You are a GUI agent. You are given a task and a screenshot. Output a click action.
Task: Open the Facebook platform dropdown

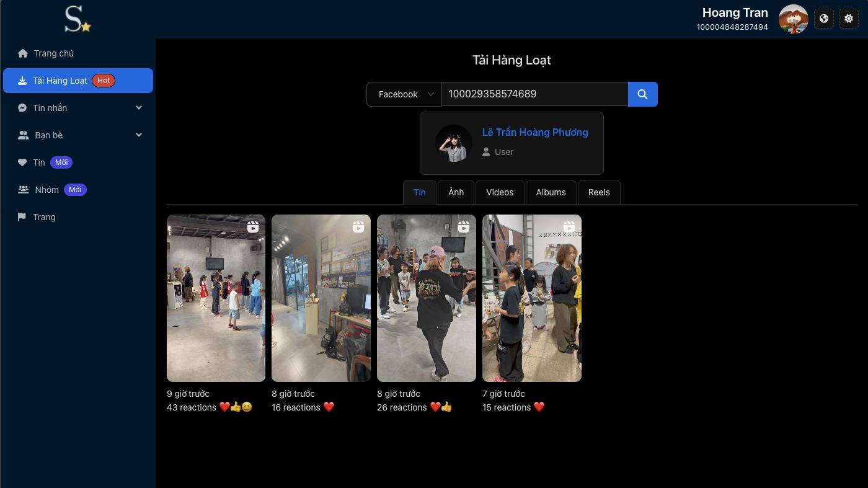[x=404, y=94]
